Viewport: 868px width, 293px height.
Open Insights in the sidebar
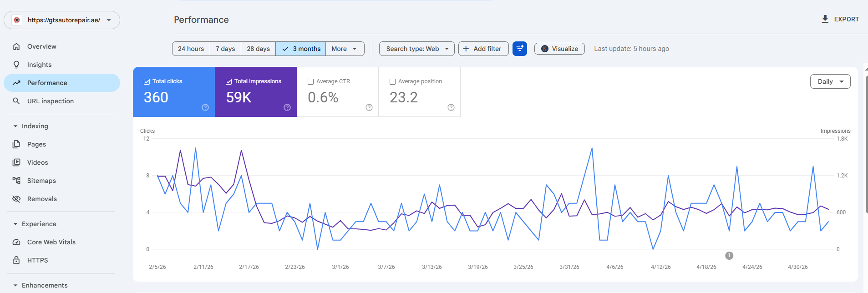[x=62, y=65]
